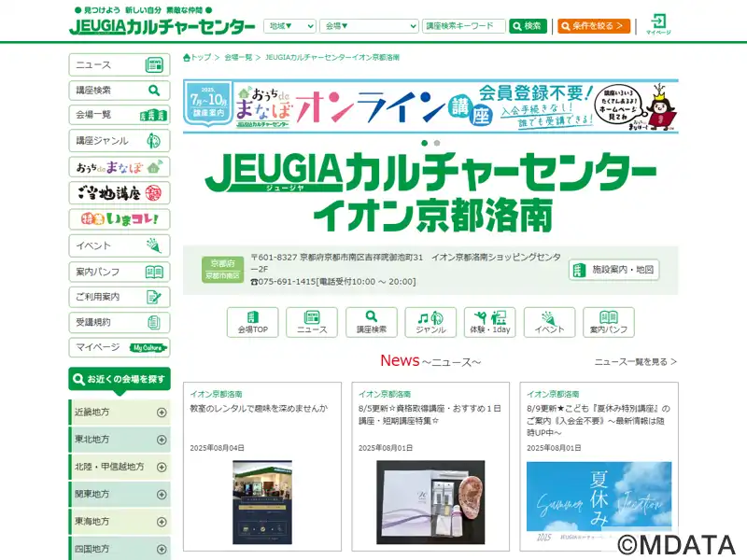Screen dimensions: 747x560
Task: Click the classroom rental news thumbnail
Action: pyautogui.click(x=262, y=502)
